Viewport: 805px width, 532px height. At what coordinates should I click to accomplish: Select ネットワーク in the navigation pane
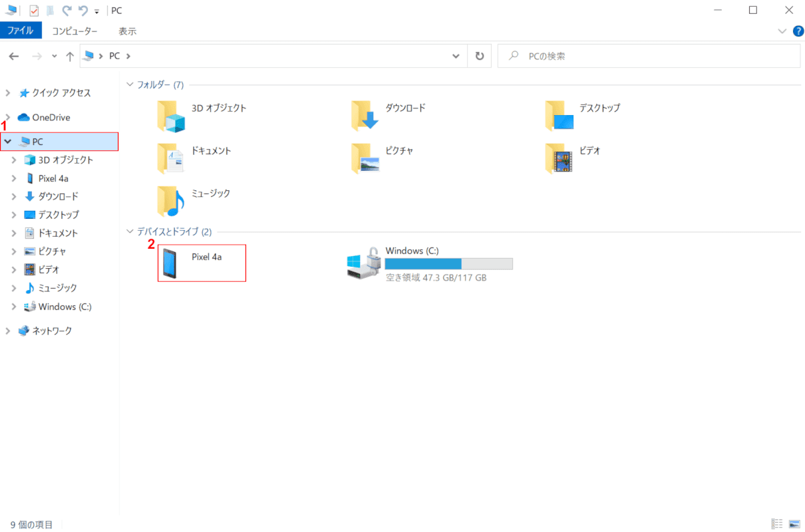point(45,331)
